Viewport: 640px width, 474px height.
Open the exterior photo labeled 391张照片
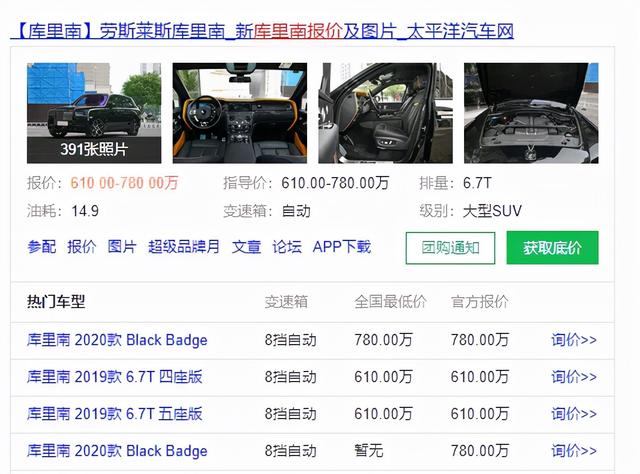coord(94,113)
